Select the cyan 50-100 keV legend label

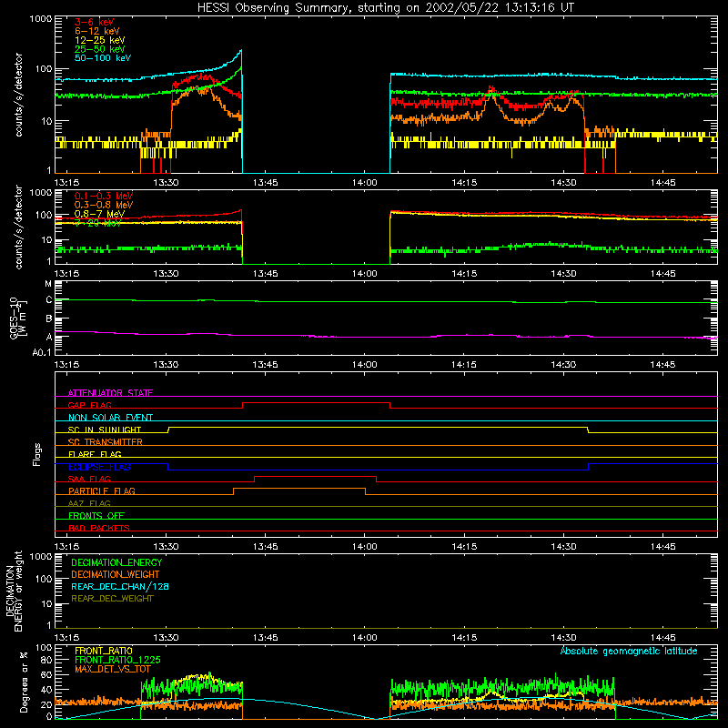(103, 58)
